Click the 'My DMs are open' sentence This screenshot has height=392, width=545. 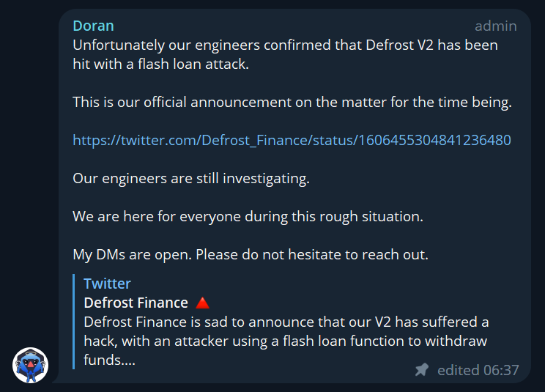pos(251,255)
